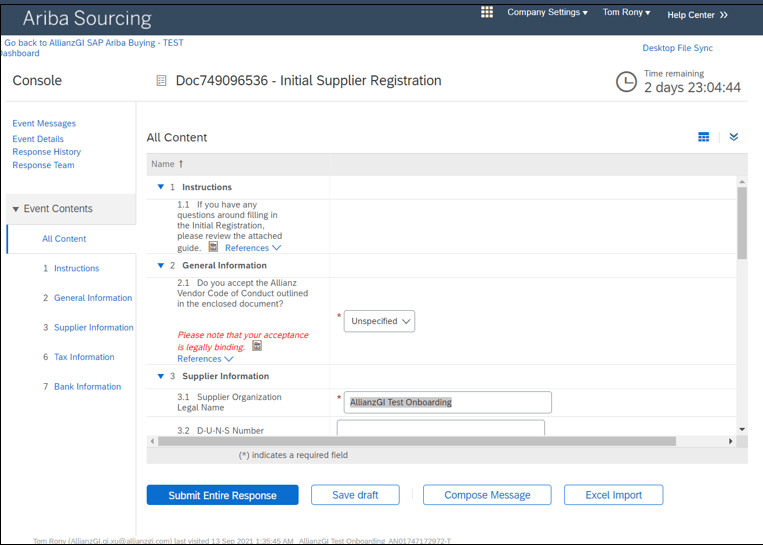Open Event Messages link
The image size is (763, 545).
click(x=44, y=123)
